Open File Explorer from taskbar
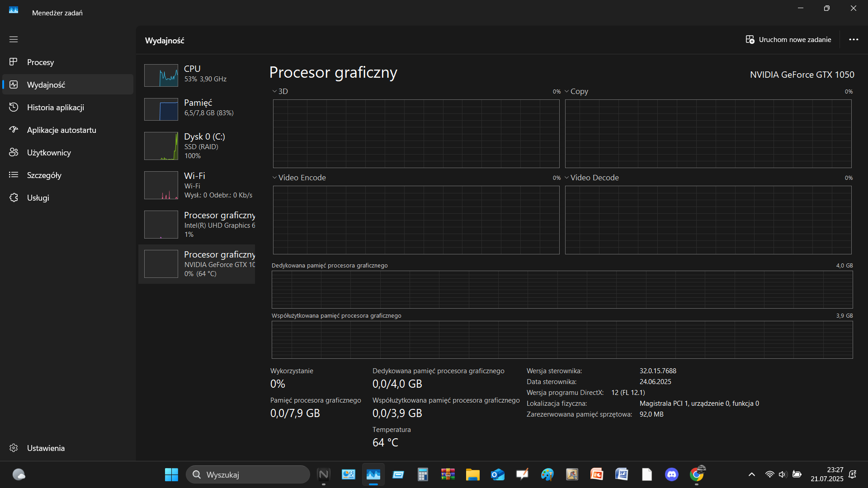The width and height of the screenshot is (868, 488). 472,474
